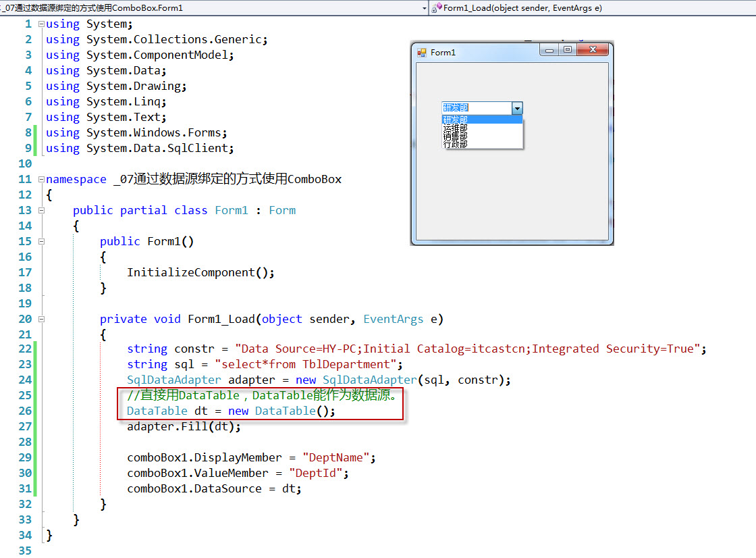Minimize the Form1 window
This screenshot has height=558, width=756.
549,50
